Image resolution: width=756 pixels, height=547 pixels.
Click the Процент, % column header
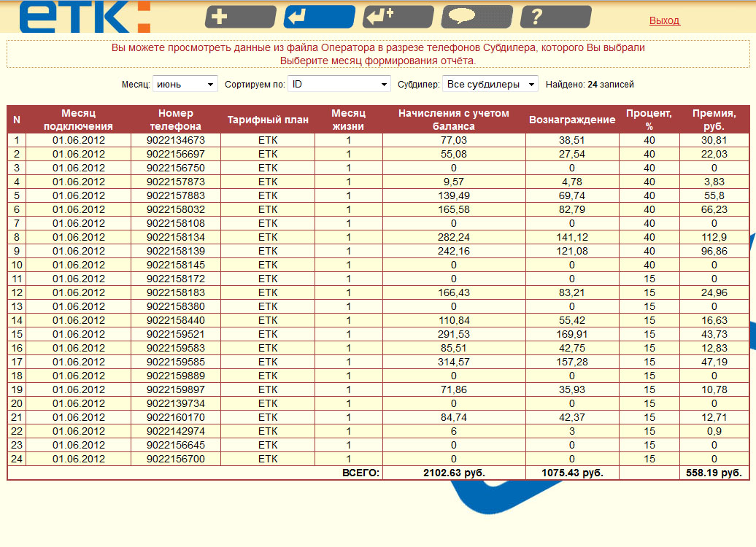pyautogui.click(x=649, y=120)
